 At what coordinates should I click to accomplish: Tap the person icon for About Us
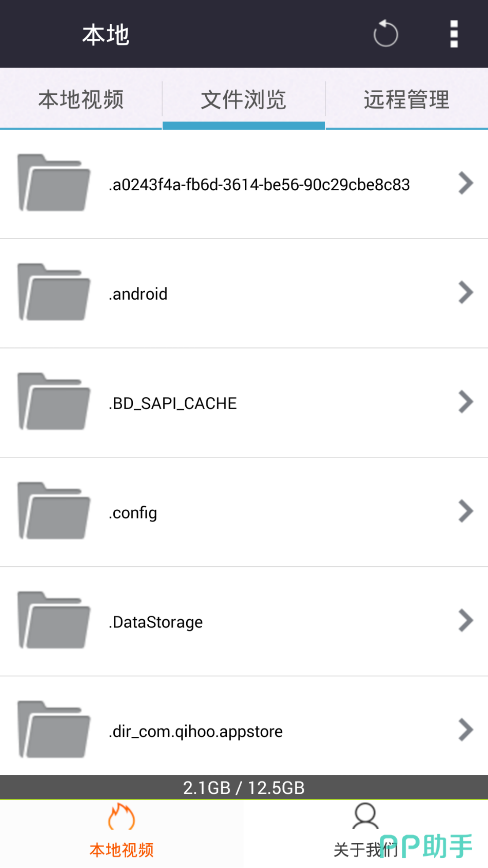(365, 816)
